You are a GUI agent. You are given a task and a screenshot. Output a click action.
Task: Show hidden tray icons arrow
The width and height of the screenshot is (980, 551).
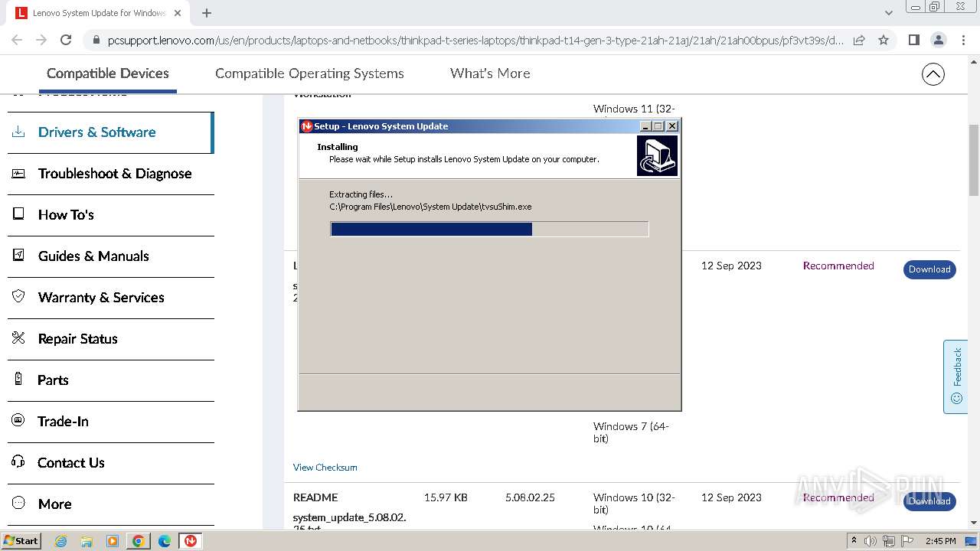854,541
